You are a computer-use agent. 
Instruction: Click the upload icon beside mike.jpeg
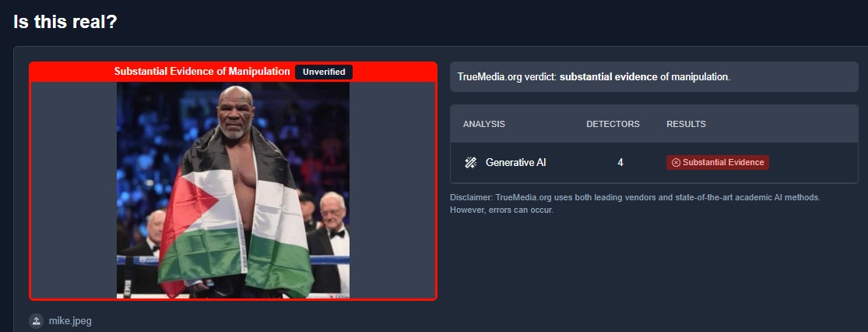[36, 321]
